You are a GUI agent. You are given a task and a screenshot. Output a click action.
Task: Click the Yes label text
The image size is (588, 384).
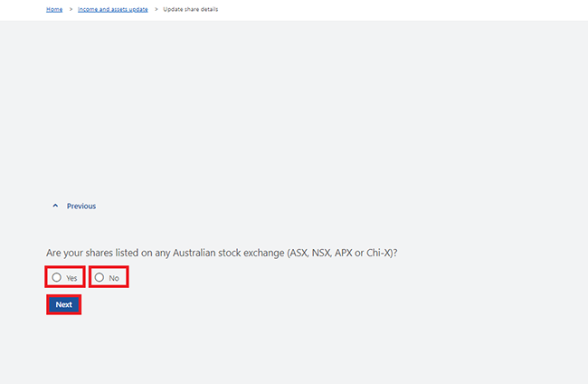(x=71, y=278)
